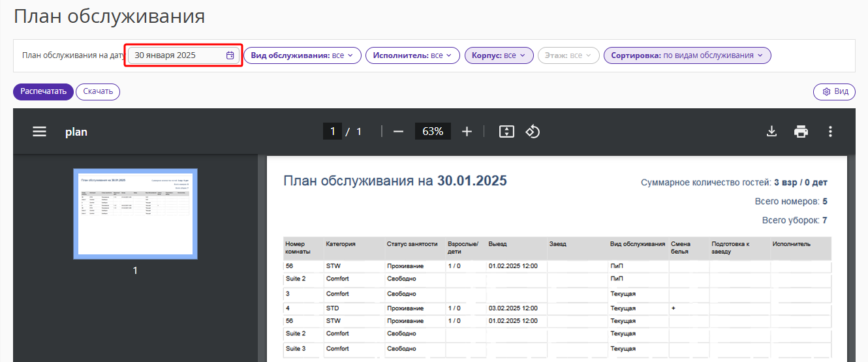Click the Всего уборок: 7 text
Image resolution: width=868 pixels, height=362 pixels.
coord(795,221)
